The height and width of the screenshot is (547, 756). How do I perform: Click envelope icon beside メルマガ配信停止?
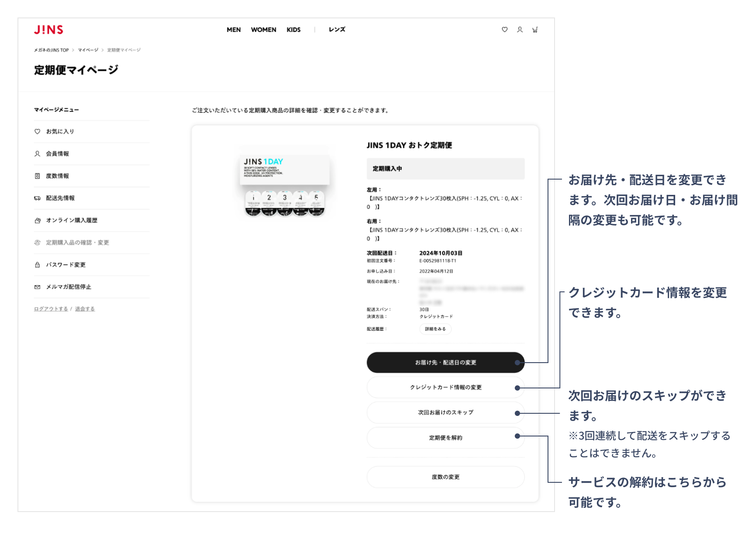[x=37, y=287]
